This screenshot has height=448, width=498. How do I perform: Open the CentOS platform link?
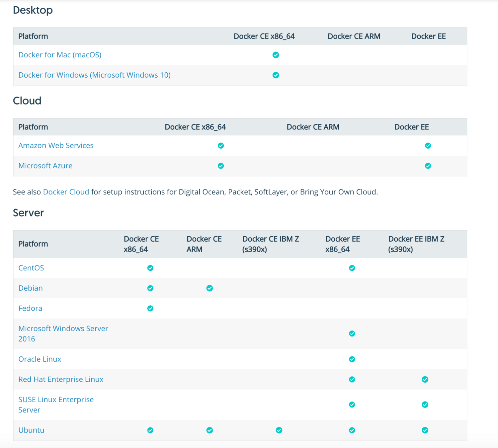pyautogui.click(x=31, y=268)
